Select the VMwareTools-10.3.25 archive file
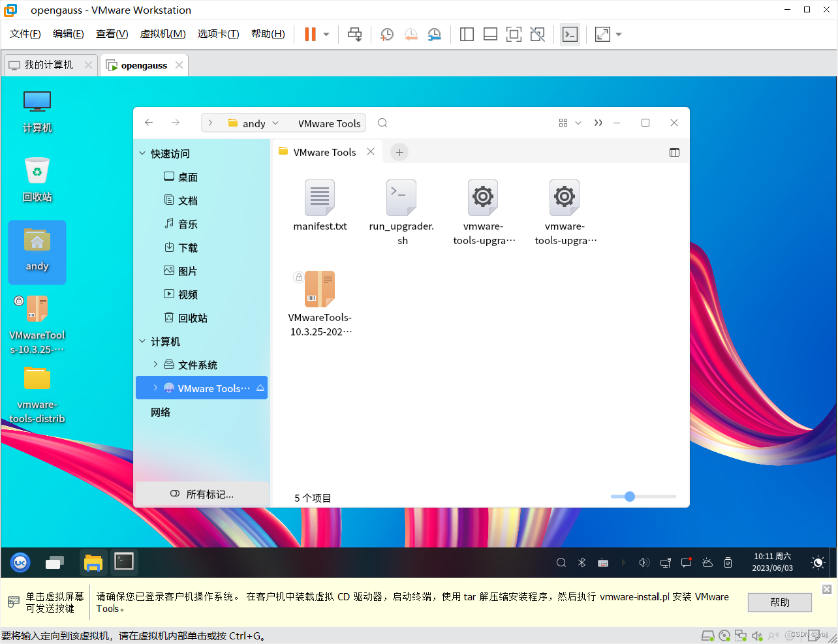838x644 pixels. tap(320, 289)
